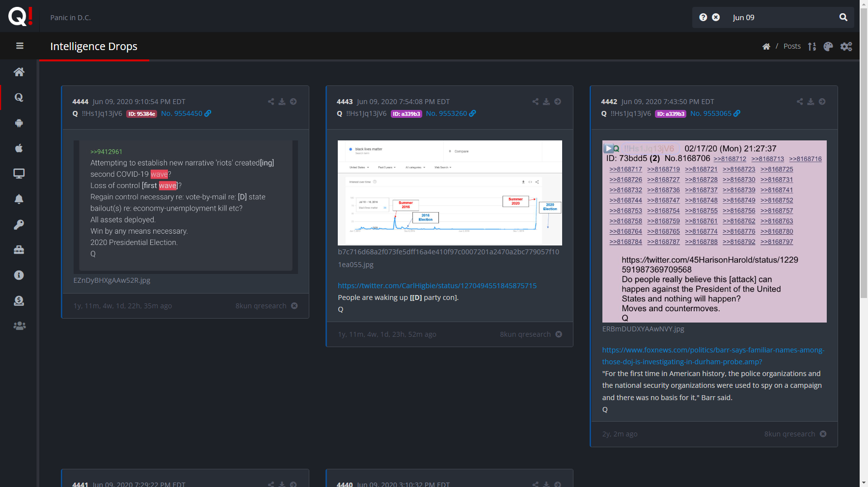Click the donate dollar icon in sidebar

coord(19,300)
